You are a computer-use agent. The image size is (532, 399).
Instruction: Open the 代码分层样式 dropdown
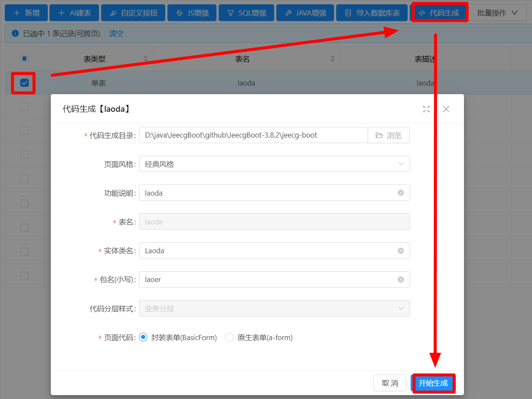[x=274, y=308]
